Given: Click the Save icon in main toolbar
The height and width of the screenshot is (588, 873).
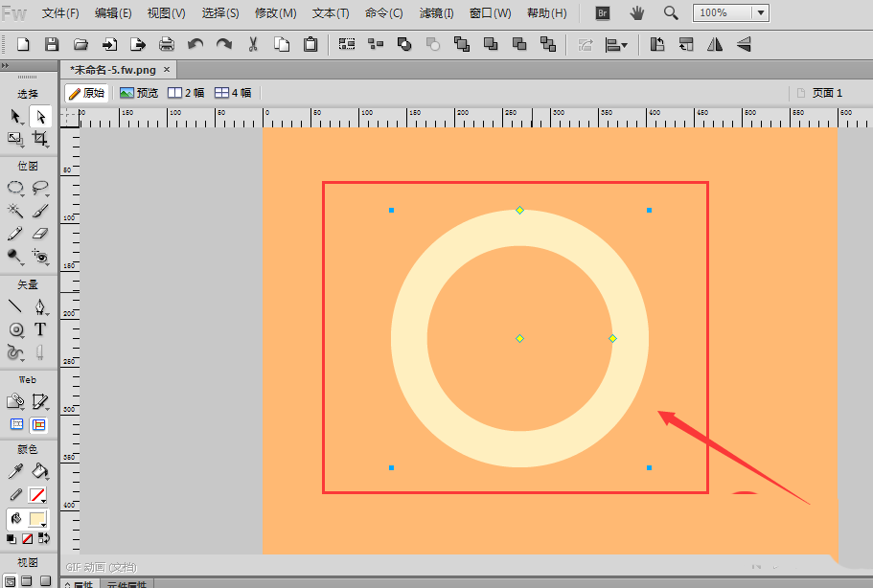Looking at the screenshot, I should (x=52, y=44).
